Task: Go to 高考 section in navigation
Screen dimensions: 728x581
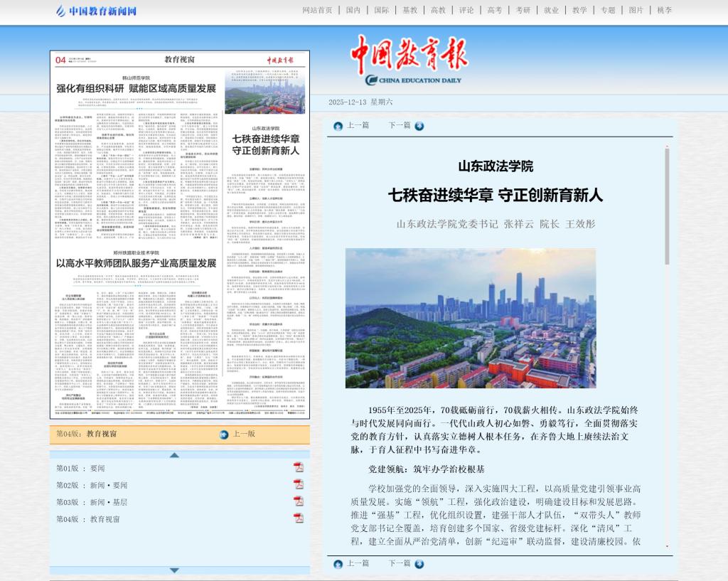Action: click(x=494, y=10)
